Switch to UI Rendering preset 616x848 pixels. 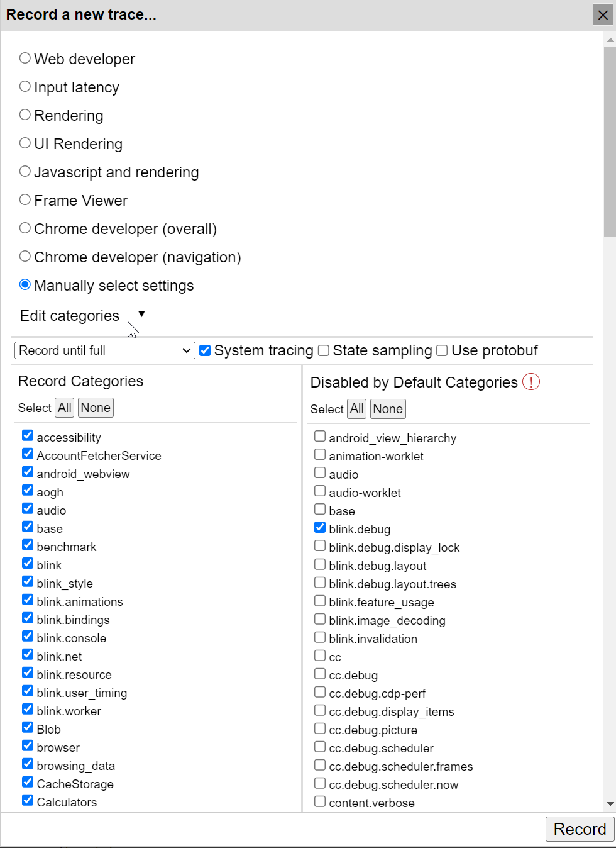coord(25,142)
